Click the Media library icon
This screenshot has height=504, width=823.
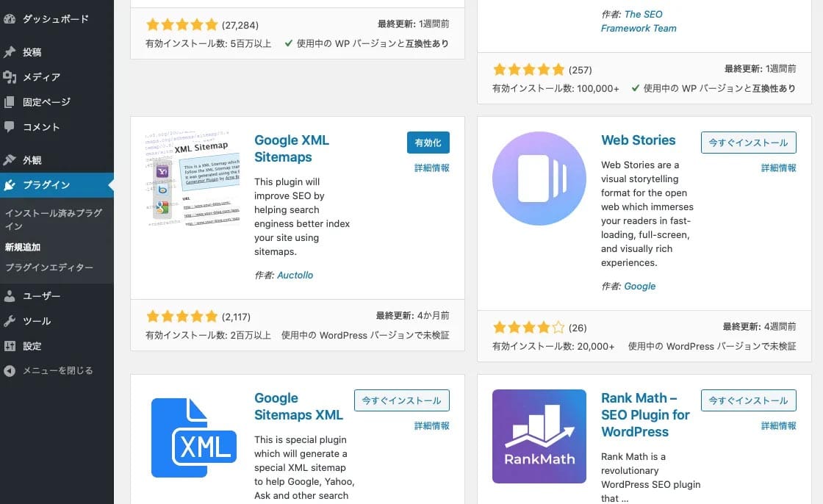coord(10,77)
